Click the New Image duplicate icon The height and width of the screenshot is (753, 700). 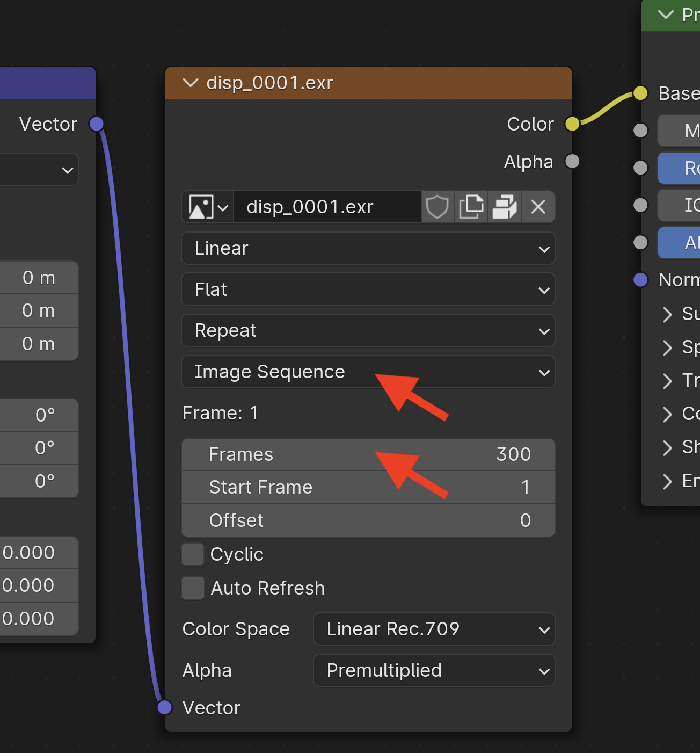pos(471,207)
